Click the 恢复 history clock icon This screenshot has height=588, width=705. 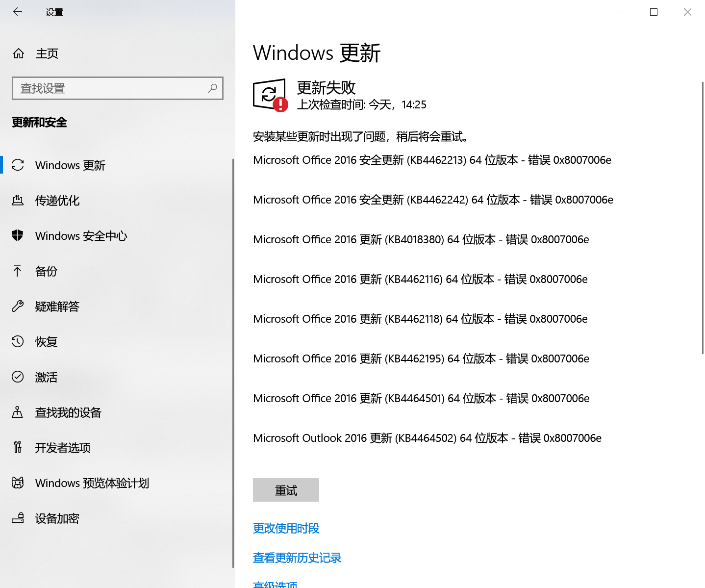click(x=18, y=342)
